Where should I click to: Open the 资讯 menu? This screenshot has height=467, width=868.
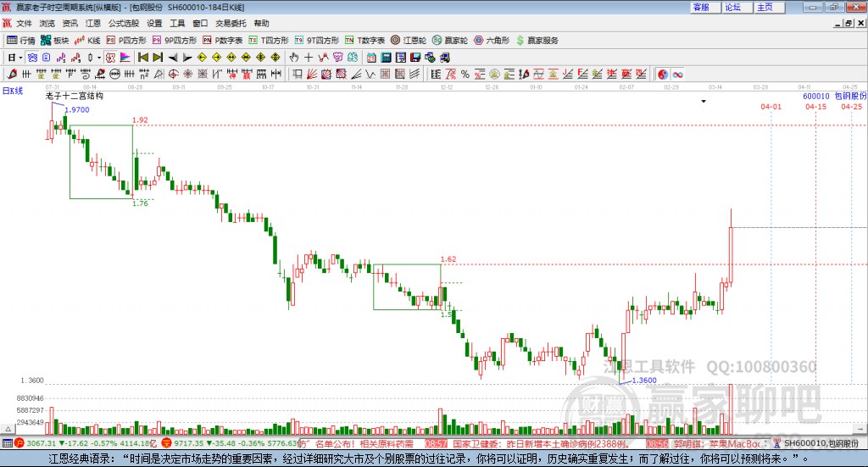70,23
